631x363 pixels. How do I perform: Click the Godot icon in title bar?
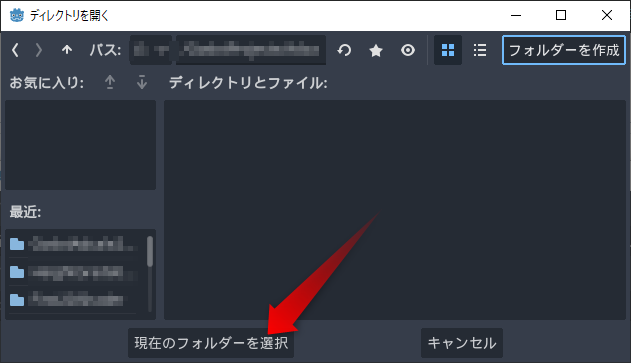tap(17, 16)
